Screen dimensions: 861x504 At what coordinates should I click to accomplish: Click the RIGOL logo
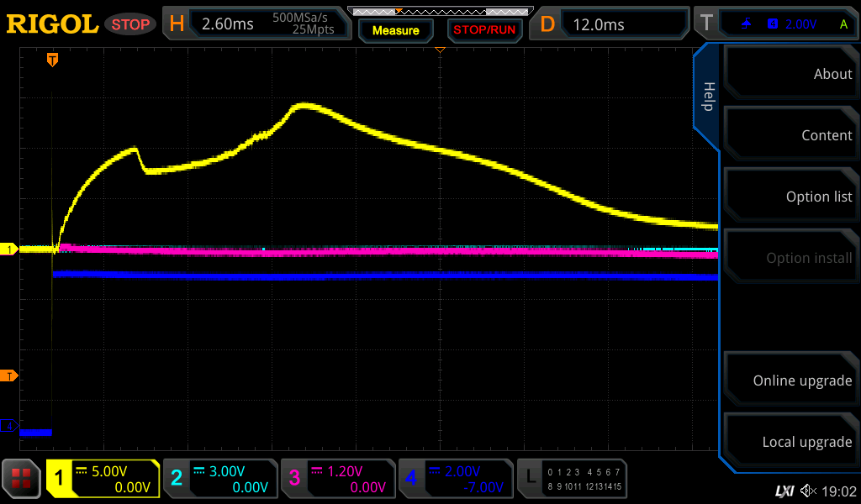(52, 24)
